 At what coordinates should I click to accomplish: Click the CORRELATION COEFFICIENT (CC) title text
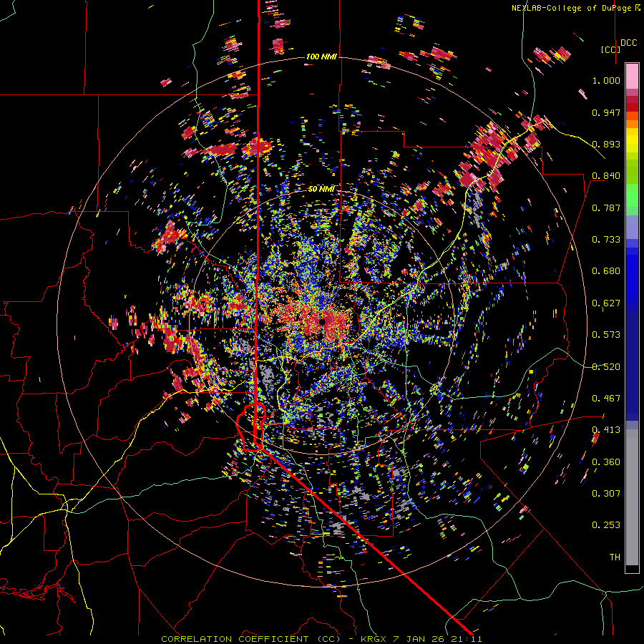tap(251, 639)
